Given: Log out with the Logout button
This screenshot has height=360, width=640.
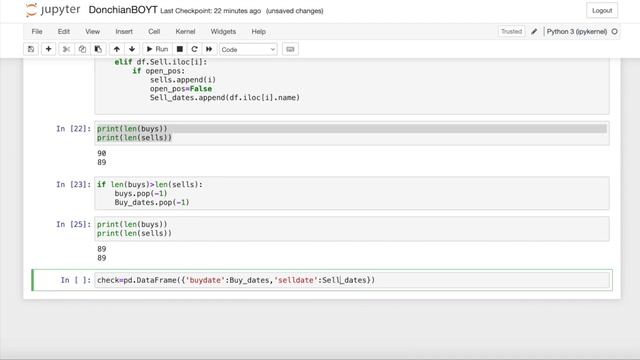Looking at the screenshot, I should tap(602, 11).
